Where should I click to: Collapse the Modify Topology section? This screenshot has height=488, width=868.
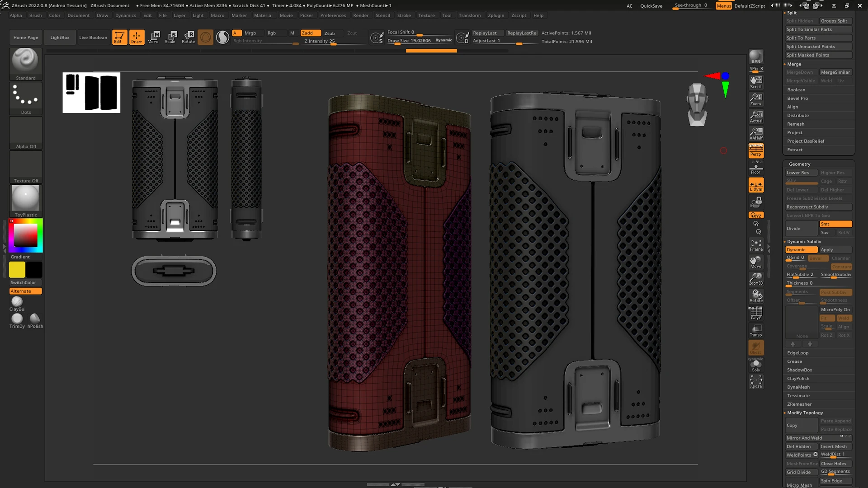tap(805, 413)
